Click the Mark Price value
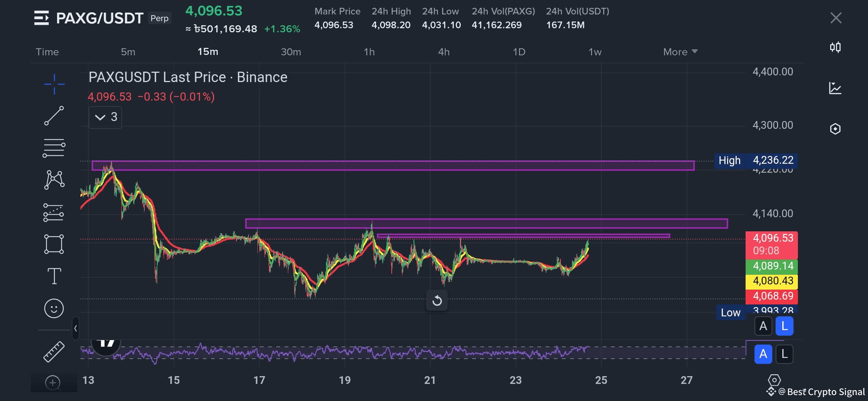Screen dimensions: 868x401 (x=334, y=25)
